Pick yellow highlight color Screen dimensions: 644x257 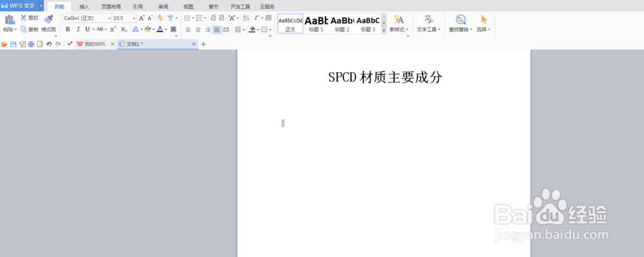tap(148, 29)
